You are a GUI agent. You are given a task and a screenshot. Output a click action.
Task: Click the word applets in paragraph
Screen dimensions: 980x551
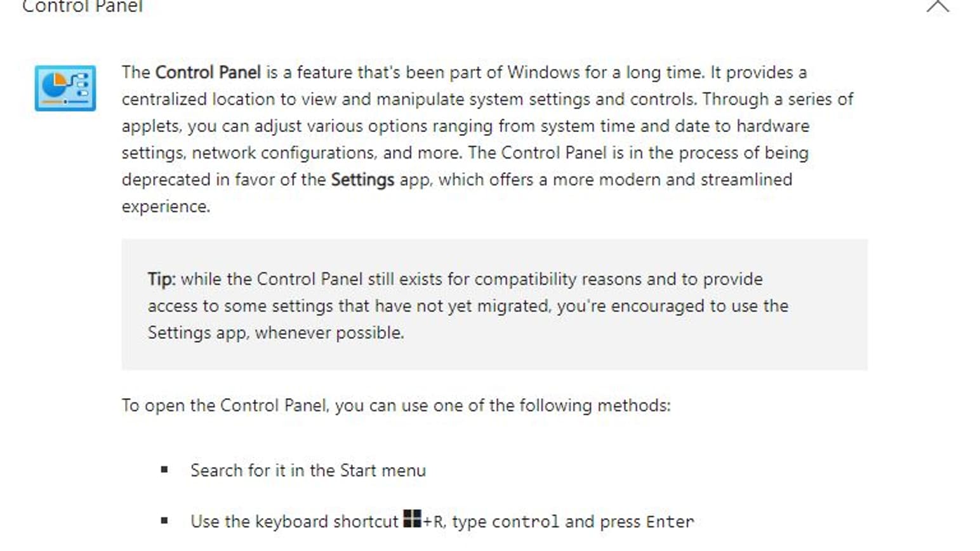[150, 126]
